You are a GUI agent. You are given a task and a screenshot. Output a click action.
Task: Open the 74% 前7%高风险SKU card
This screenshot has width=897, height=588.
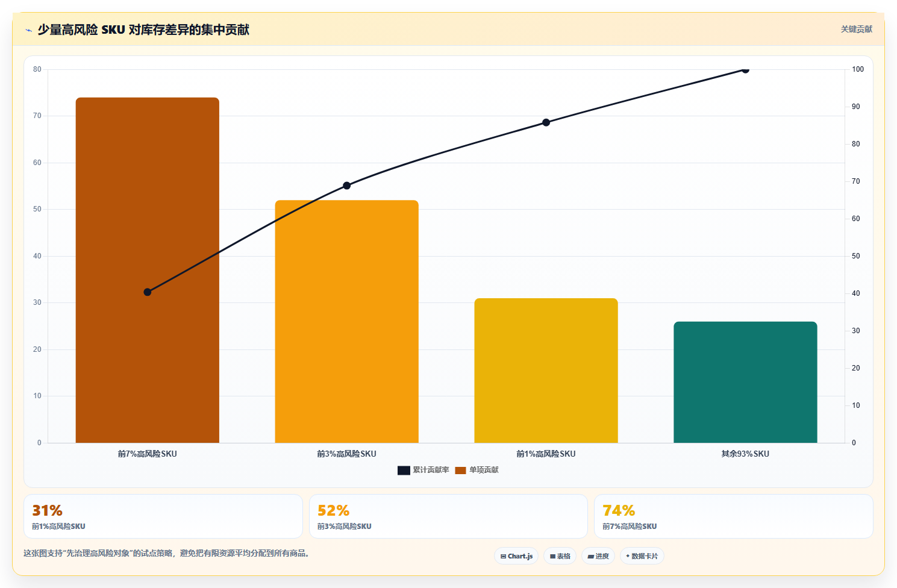click(734, 516)
